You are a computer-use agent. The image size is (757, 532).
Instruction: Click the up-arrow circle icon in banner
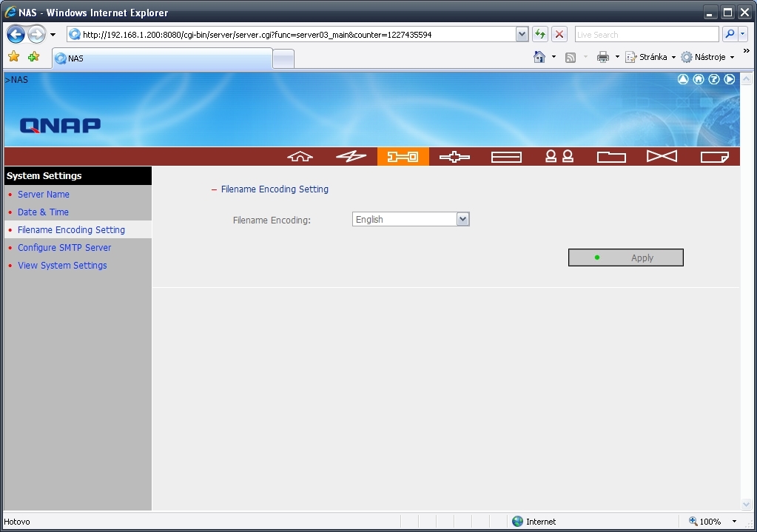click(683, 79)
